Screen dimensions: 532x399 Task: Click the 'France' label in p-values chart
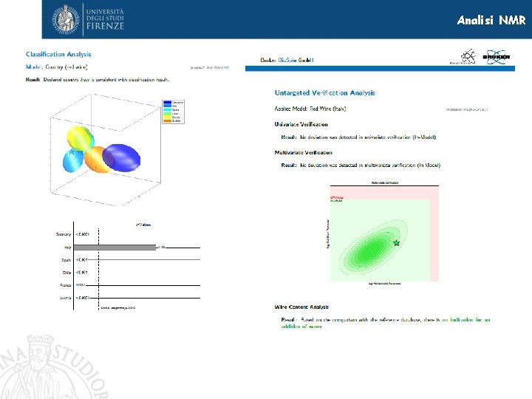click(x=66, y=285)
